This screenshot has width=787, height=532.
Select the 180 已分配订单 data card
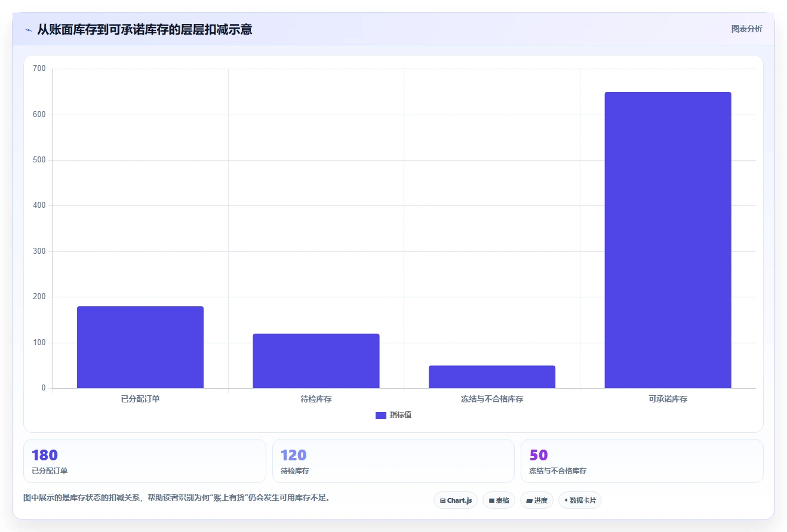pyautogui.click(x=145, y=461)
